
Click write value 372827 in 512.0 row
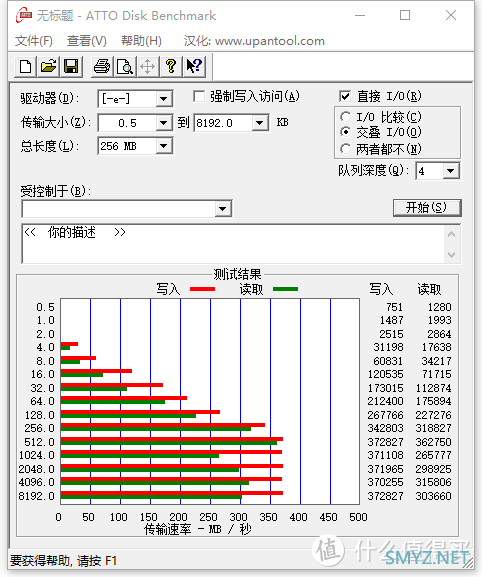click(385, 442)
